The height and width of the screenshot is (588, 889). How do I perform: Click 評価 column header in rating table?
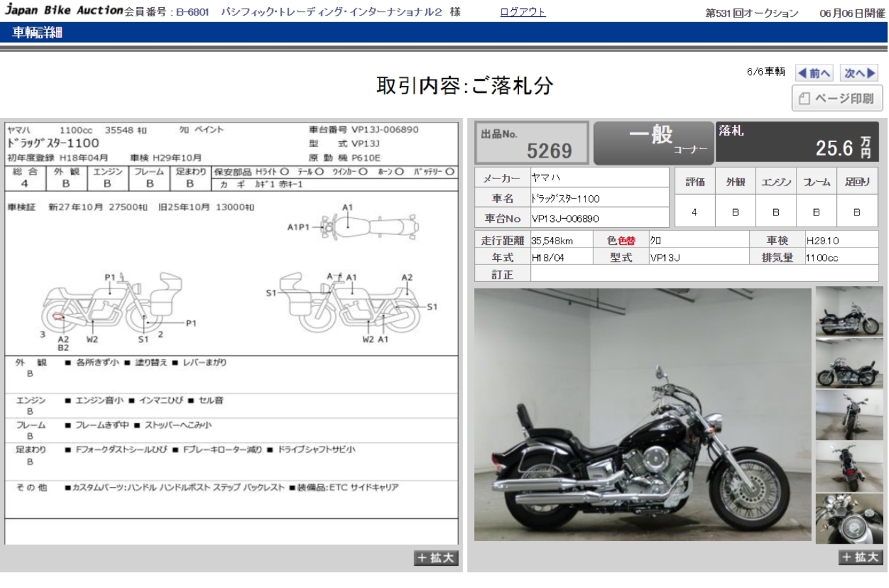point(694,182)
